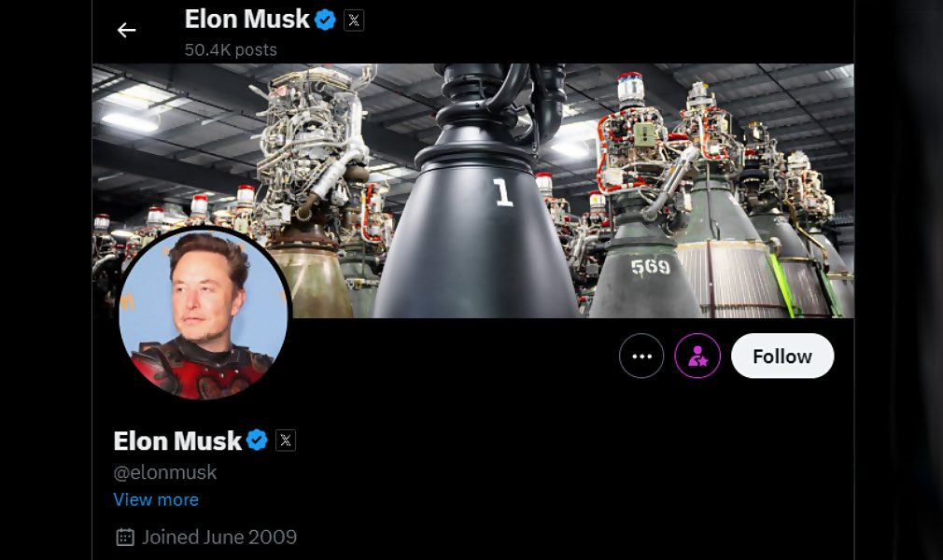Click the Elon Musk title in header
Screen dimensions: 943x560
click(x=247, y=20)
